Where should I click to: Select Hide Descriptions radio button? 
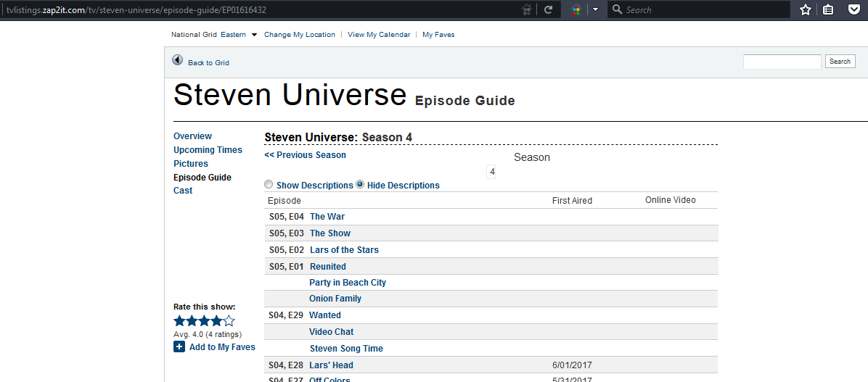[360, 185]
